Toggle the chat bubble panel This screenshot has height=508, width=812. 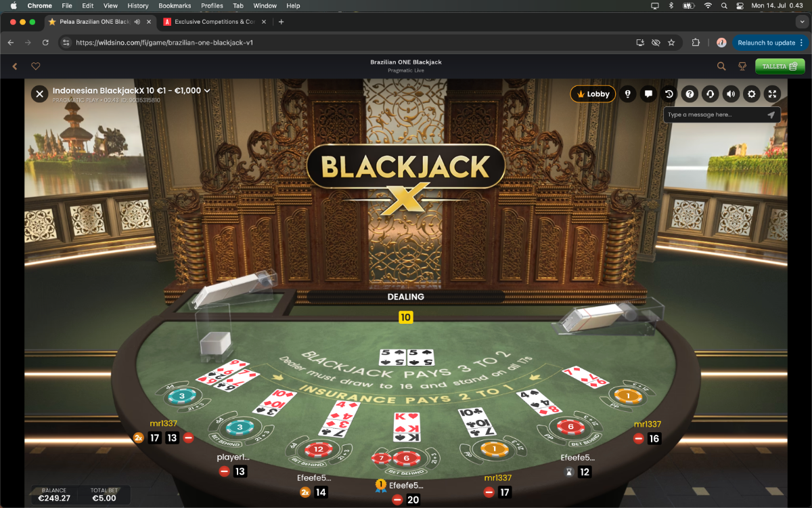point(648,94)
